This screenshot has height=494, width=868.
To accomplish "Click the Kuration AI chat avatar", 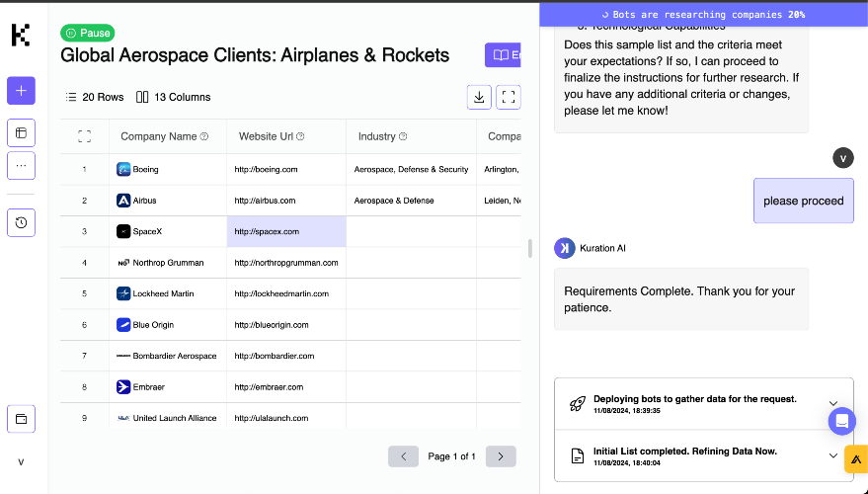I will [565, 248].
